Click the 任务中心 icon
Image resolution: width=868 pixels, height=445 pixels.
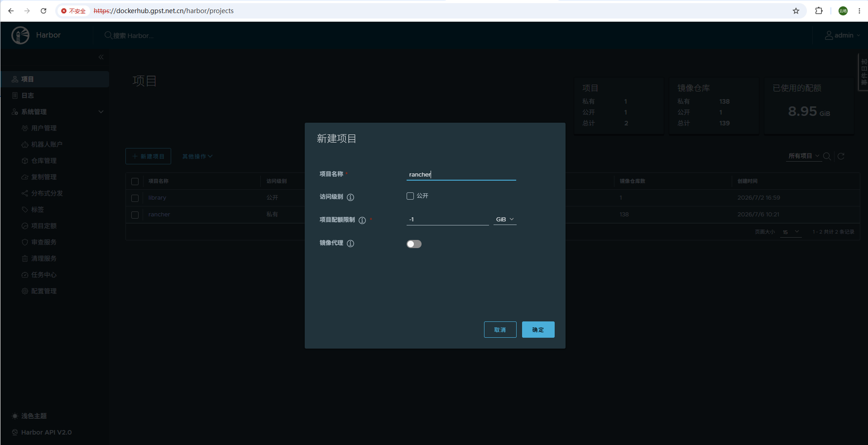(x=25, y=275)
